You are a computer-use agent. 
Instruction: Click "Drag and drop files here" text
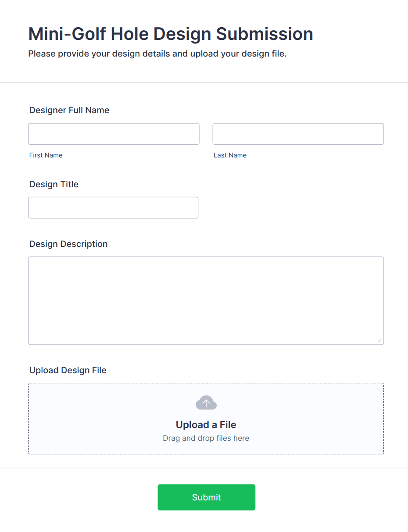pyautogui.click(x=206, y=438)
